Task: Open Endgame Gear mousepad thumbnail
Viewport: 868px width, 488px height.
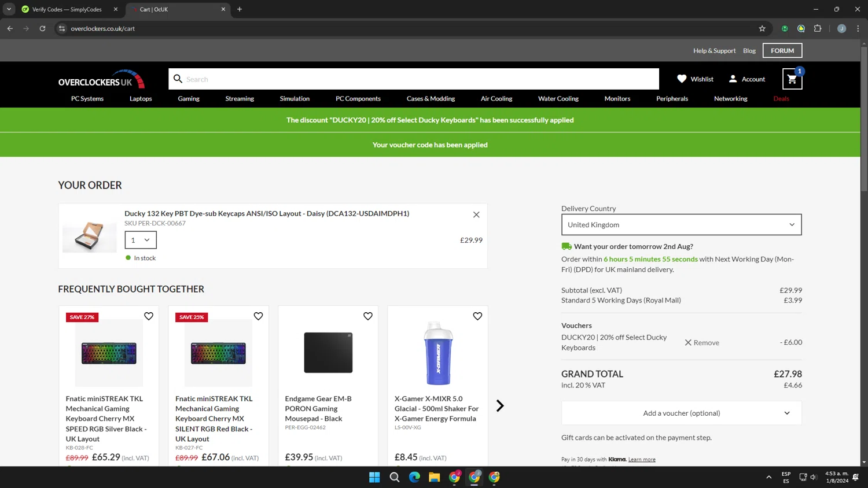Action: coord(328,353)
